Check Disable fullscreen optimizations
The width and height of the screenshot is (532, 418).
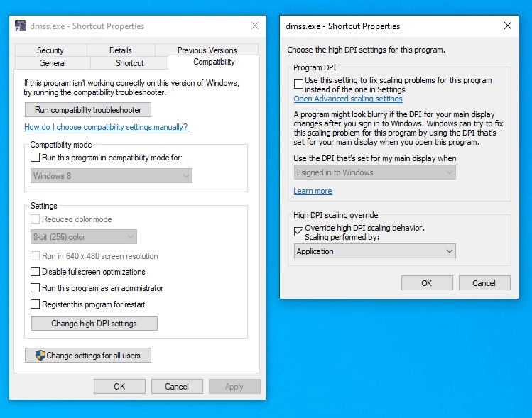pos(36,272)
